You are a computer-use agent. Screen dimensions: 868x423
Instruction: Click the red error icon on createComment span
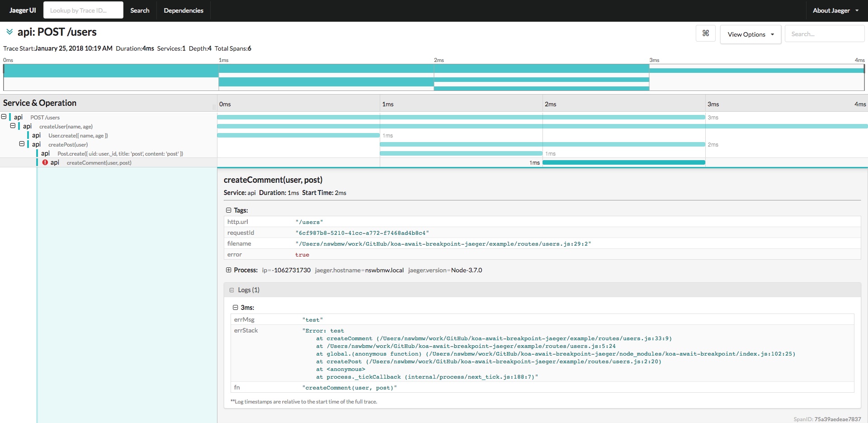45,162
